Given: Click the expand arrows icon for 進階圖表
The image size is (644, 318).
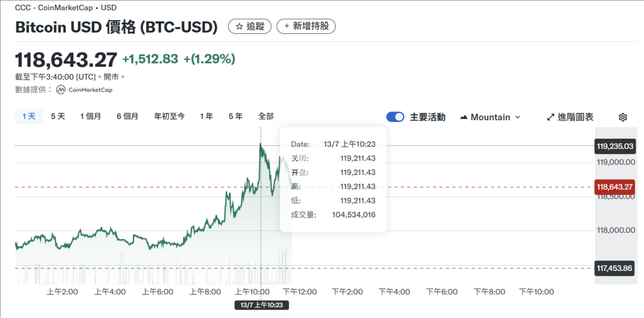Looking at the screenshot, I should tap(551, 117).
